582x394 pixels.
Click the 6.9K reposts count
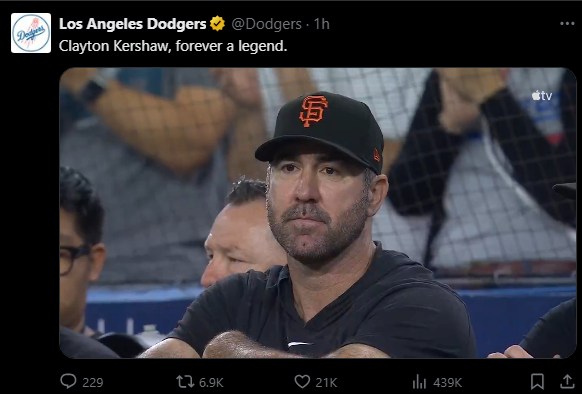[x=211, y=382]
